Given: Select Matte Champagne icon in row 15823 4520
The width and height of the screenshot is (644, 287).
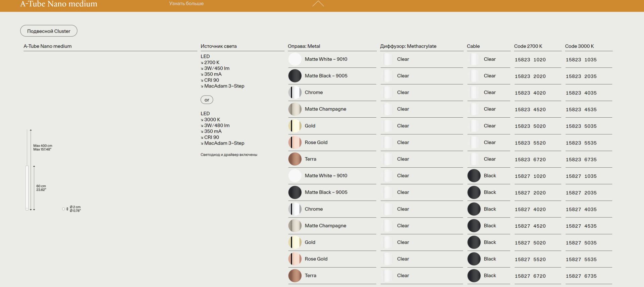Looking at the screenshot, I should 295,109.
